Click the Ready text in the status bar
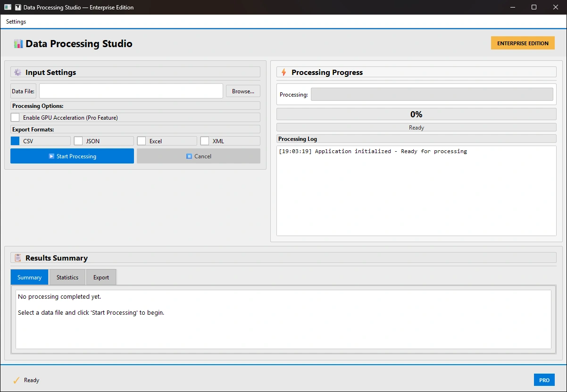 (x=32, y=380)
